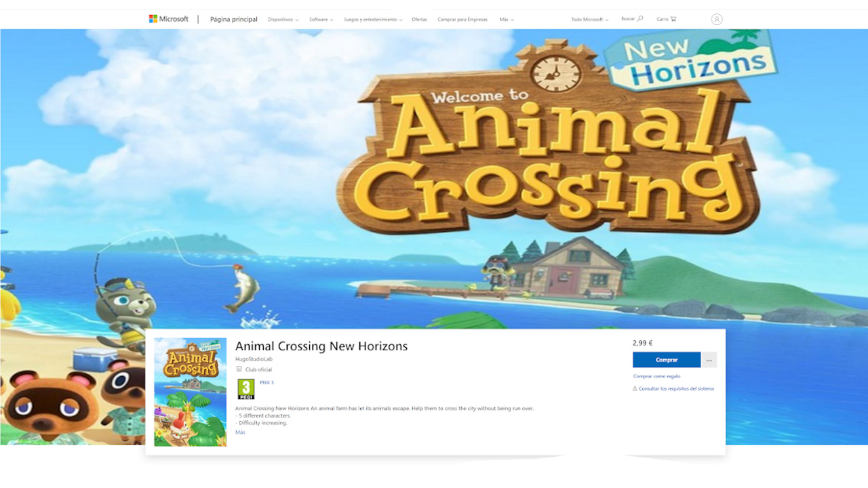The height and width of the screenshot is (488, 868).
Task: Click Más to expand the game description
Action: pos(240,431)
